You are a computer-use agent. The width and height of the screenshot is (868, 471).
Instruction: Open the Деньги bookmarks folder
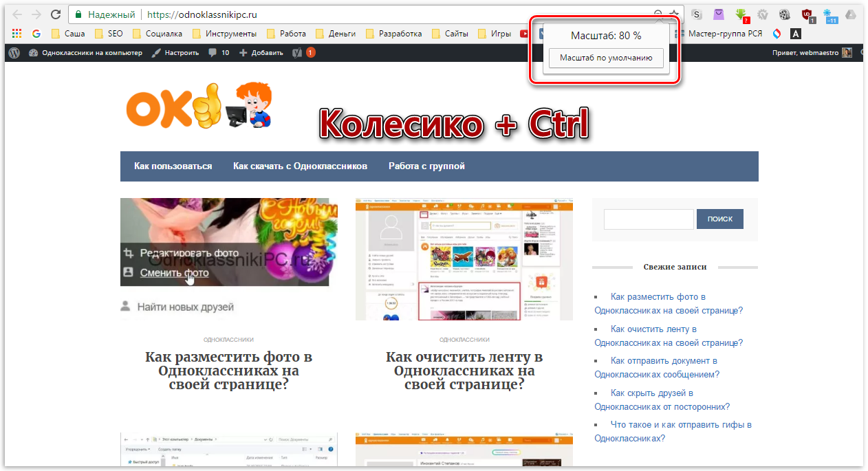pyautogui.click(x=336, y=33)
